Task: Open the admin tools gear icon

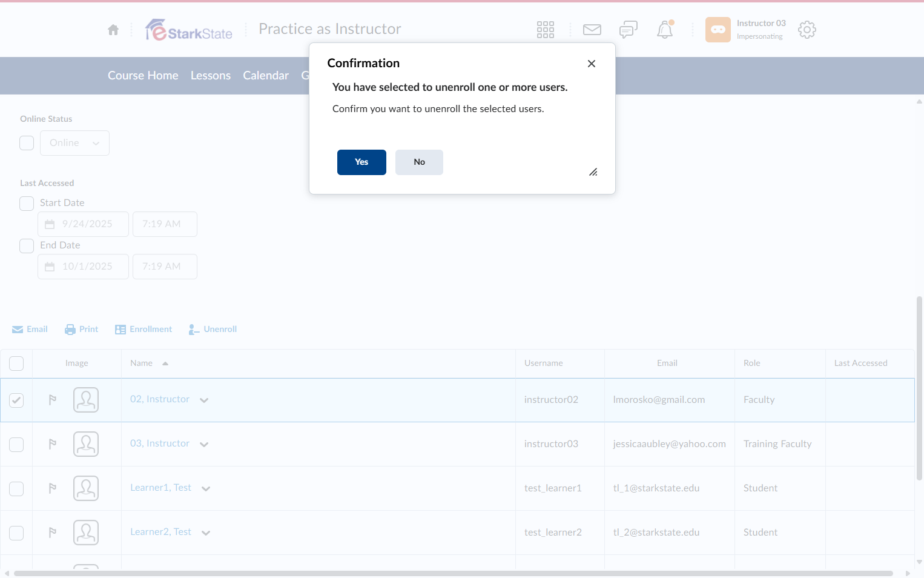Action: pos(807,30)
